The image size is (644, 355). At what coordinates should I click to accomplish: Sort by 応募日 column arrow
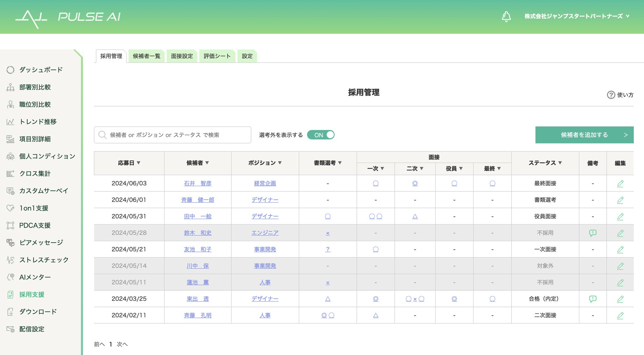[139, 163]
